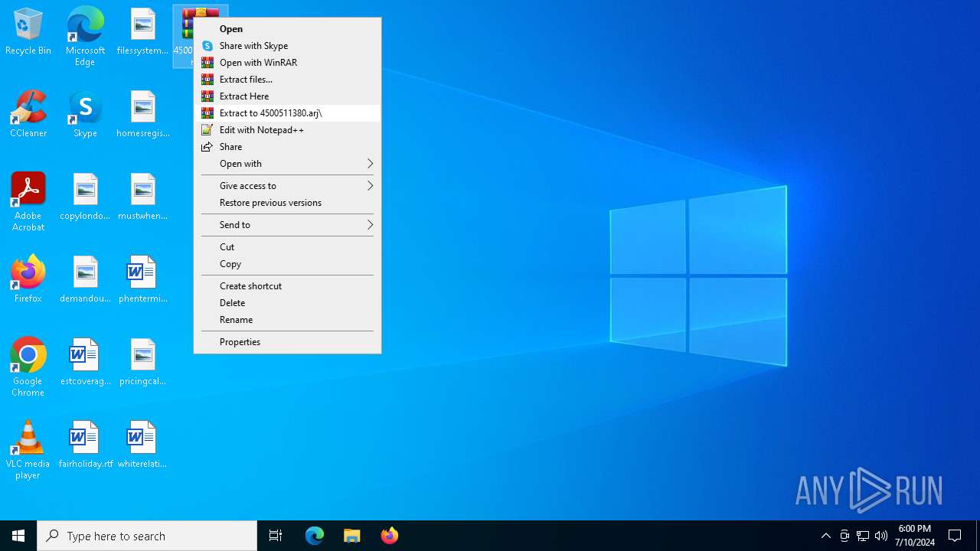
Task: Choose Create shortcut option
Action: 287,286
